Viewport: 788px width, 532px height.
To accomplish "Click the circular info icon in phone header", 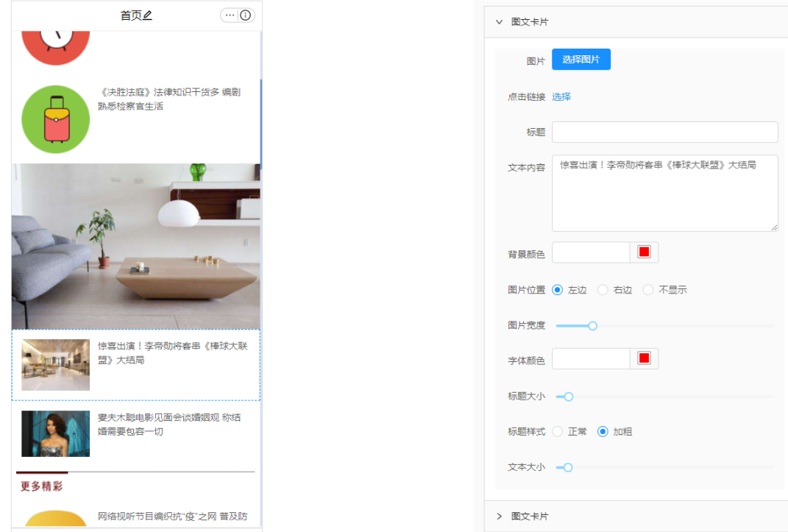I will point(246,15).
